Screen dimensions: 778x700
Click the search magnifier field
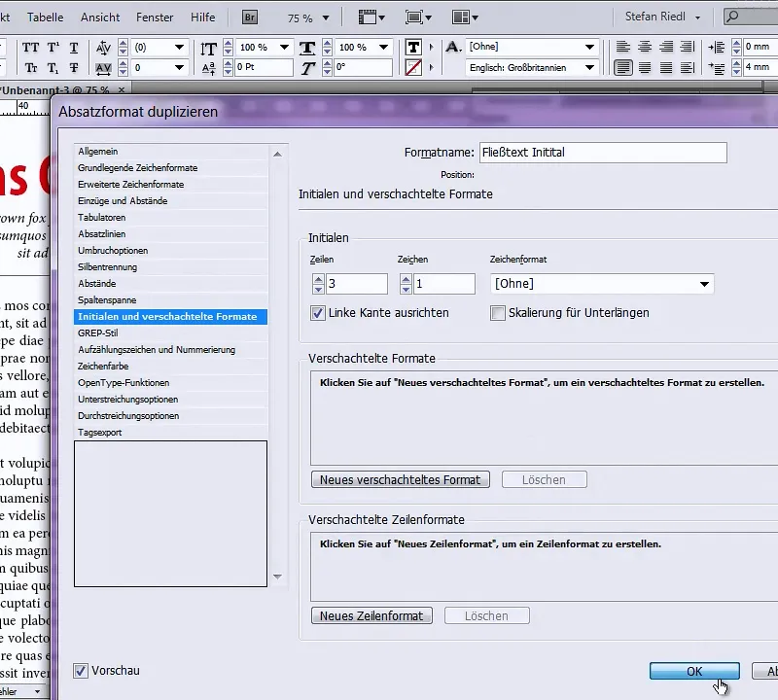click(751, 17)
